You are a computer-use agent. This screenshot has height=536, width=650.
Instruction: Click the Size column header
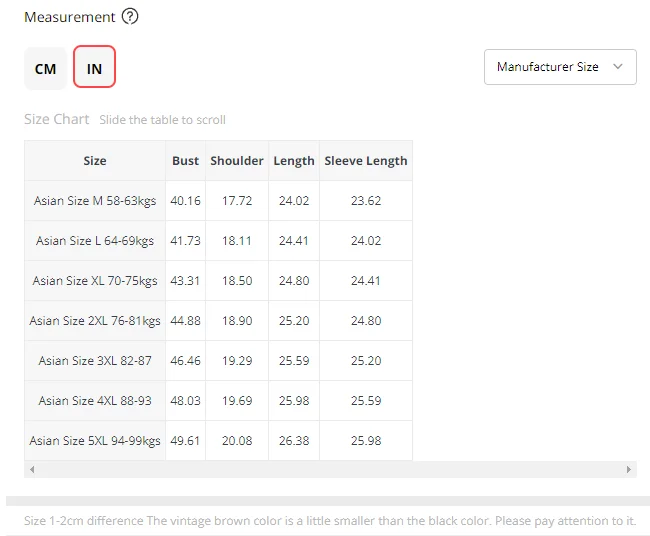[x=95, y=161]
